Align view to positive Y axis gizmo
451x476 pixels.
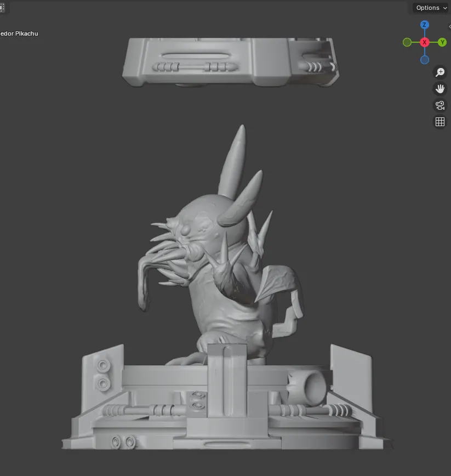coord(442,42)
